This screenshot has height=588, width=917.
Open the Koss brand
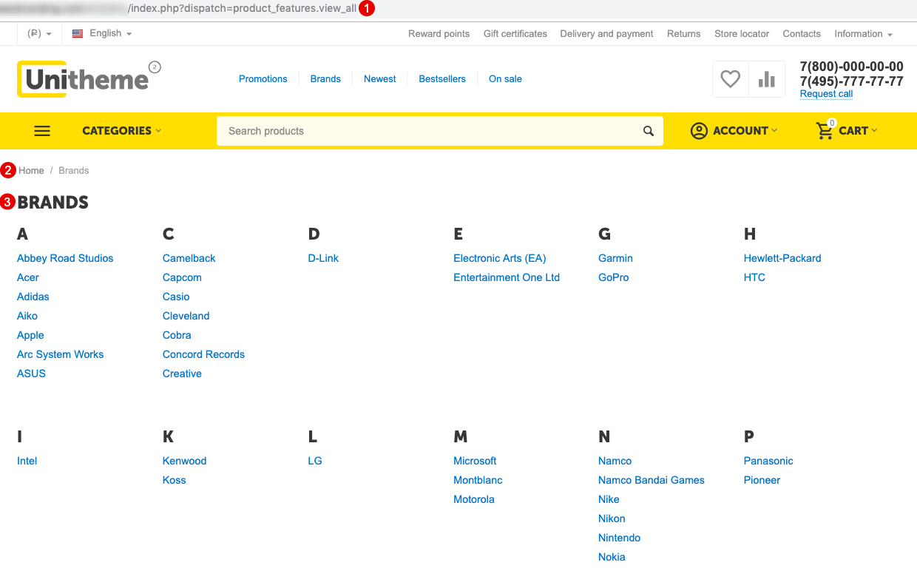point(175,480)
